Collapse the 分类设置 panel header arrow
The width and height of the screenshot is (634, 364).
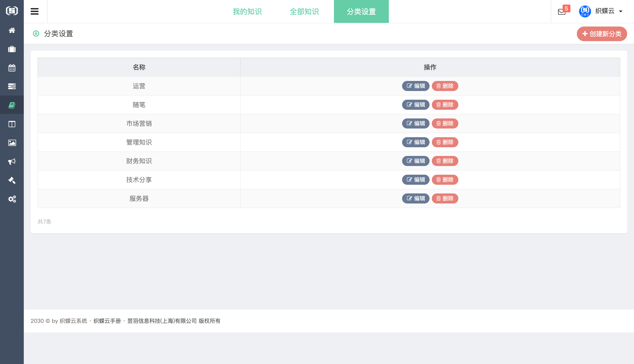[x=36, y=34]
